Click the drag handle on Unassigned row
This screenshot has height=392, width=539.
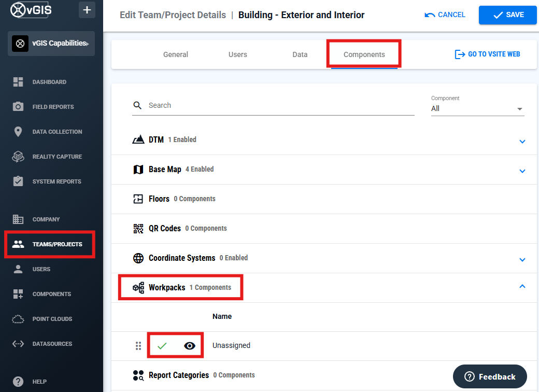click(138, 345)
